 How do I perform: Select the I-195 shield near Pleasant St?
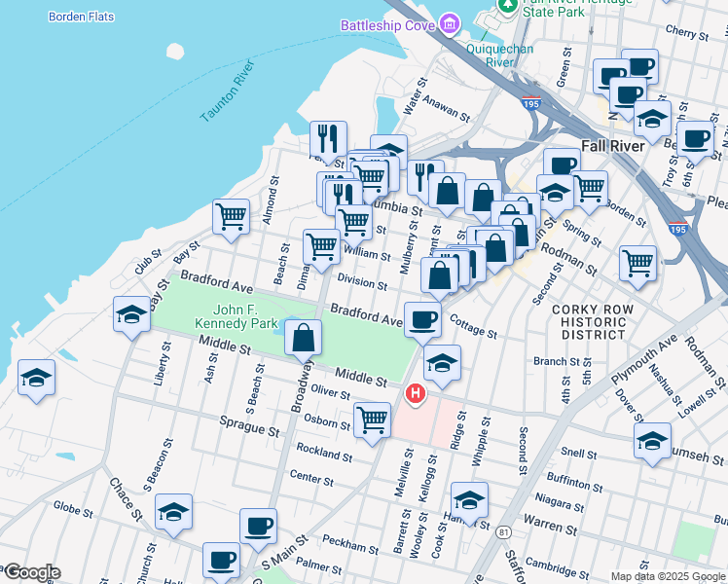point(677,229)
